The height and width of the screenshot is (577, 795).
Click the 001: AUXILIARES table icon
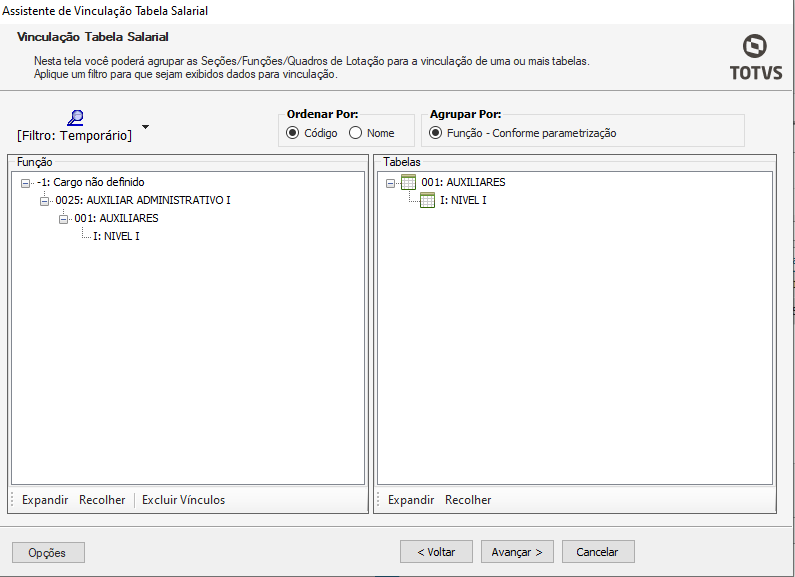click(x=408, y=182)
